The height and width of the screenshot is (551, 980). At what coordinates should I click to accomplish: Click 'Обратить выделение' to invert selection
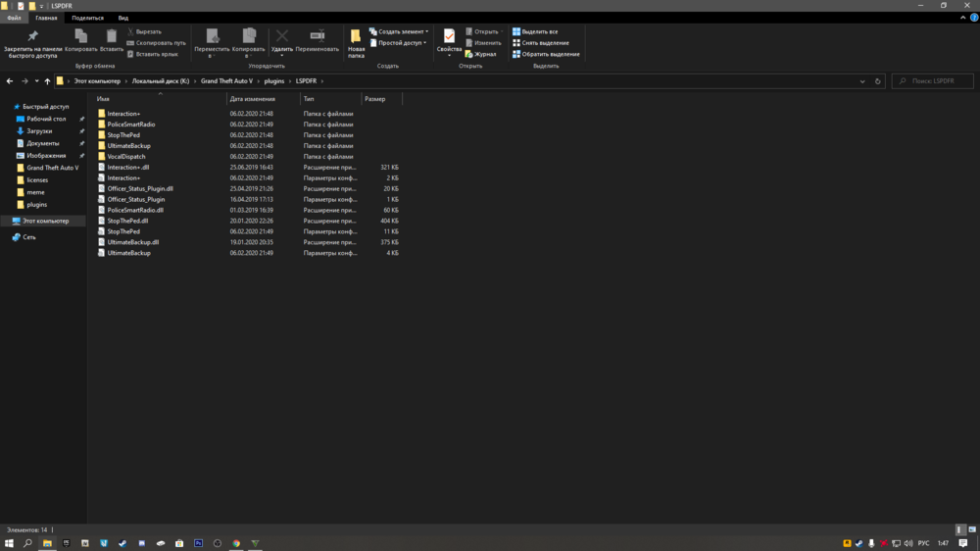(x=546, y=54)
